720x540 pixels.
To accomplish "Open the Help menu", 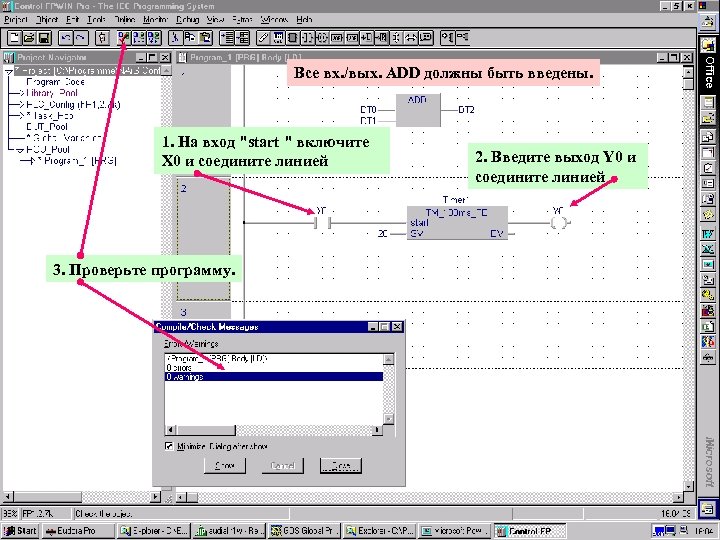I will tap(304, 20).
